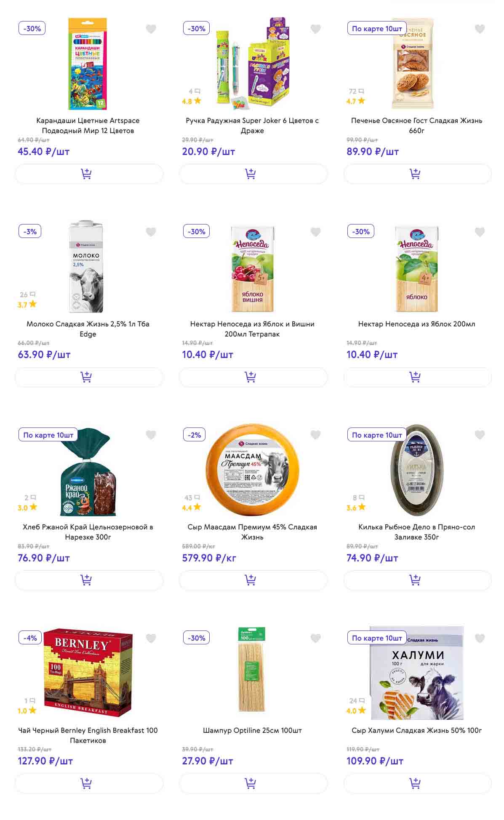Click Bernley tea box product image
Screen dimensions: 504x820
point(88,672)
